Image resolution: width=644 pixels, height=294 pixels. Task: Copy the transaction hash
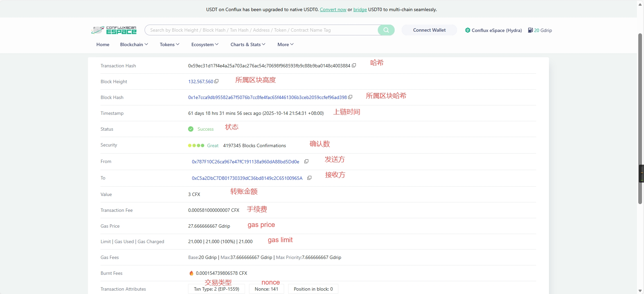(x=354, y=66)
